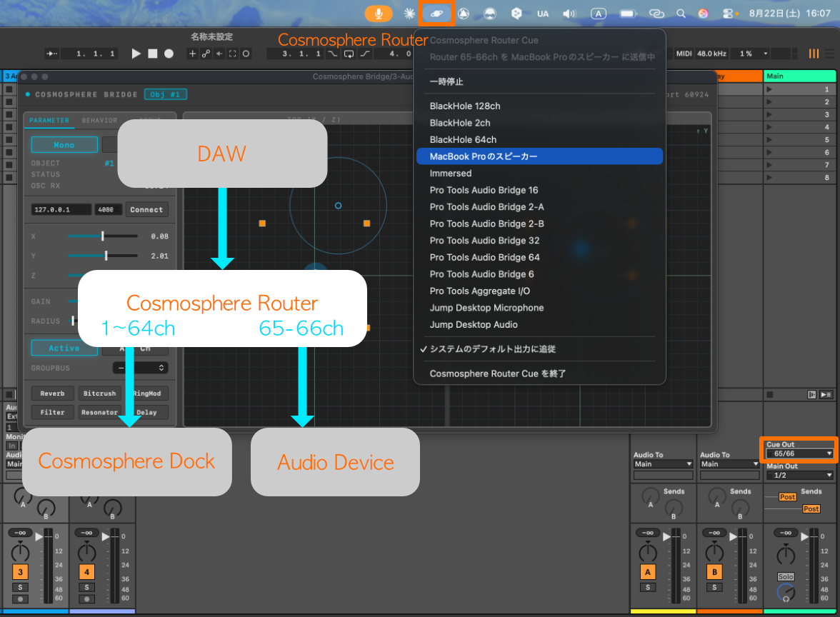Toggle the loop switch icon
Screen dimensions: 840x617
[349, 54]
